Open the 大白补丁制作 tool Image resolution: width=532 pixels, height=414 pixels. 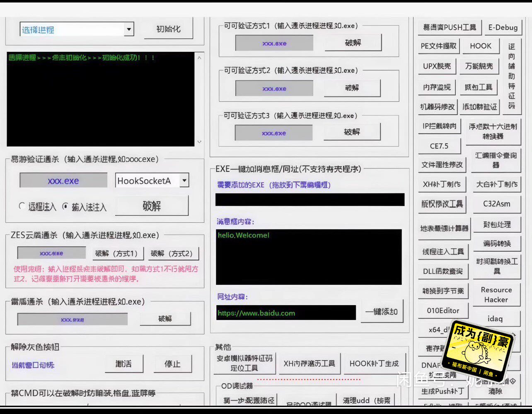coord(497,184)
